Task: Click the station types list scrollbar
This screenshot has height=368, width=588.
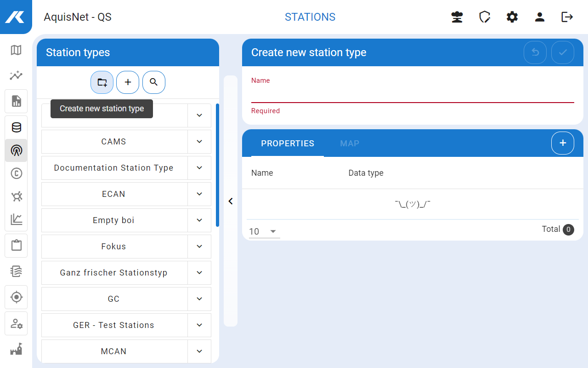Action: click(217, 166)
